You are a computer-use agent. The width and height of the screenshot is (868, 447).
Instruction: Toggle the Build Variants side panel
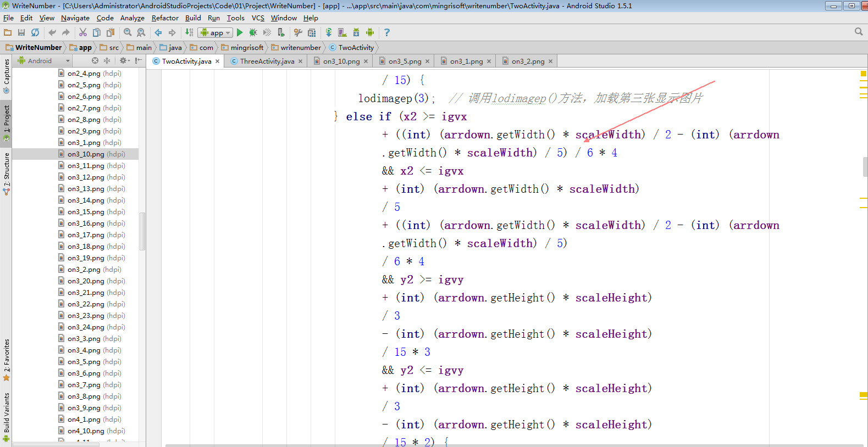coord(6,417)
